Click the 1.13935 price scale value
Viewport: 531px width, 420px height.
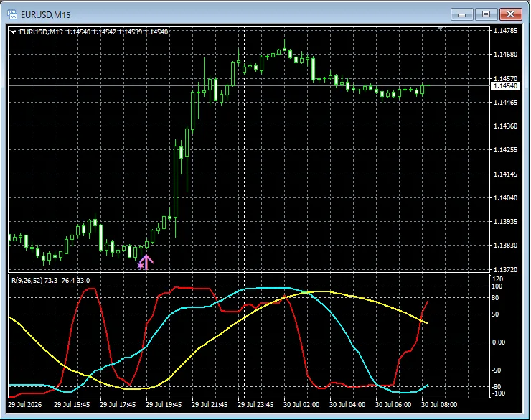[506, 222]
